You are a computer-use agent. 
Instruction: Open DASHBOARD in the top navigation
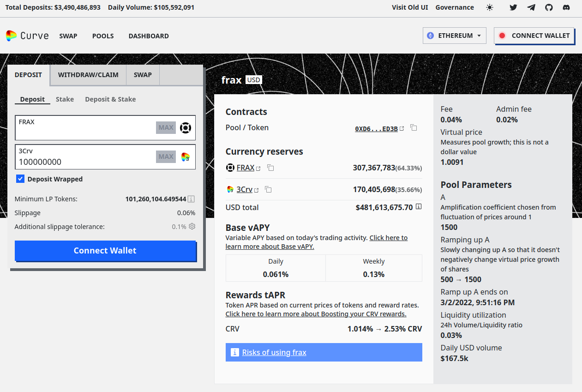click(x=149, y=36)
